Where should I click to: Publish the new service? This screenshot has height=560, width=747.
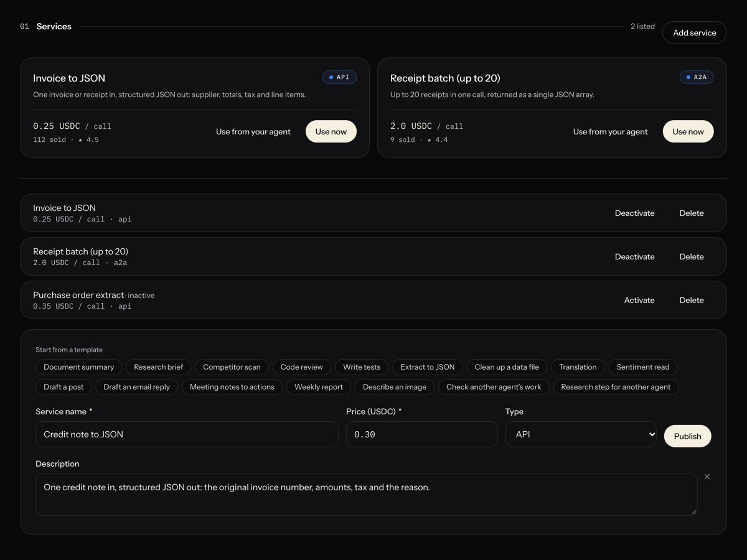tap(687, 436)
